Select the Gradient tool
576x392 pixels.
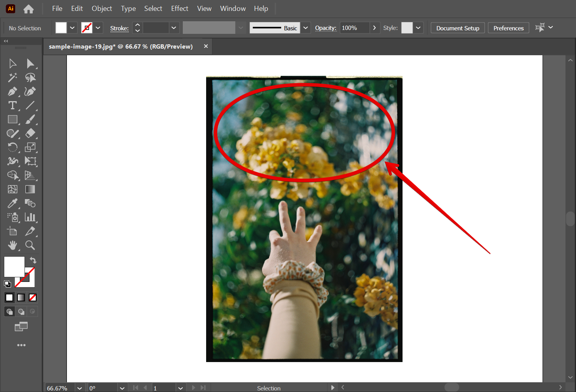click(x=30, y=189)
